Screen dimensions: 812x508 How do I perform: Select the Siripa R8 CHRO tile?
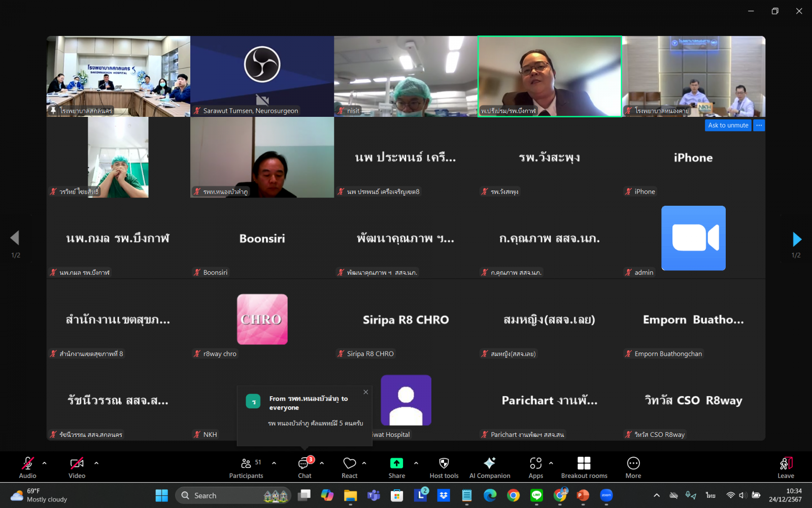(406, 320)
